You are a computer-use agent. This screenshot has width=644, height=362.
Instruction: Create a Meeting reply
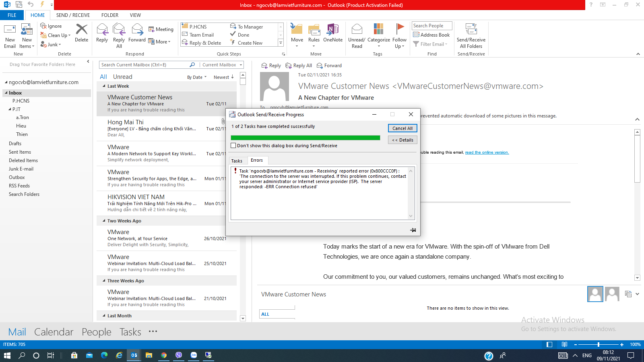pyautogui.click(x=161, y=29)
